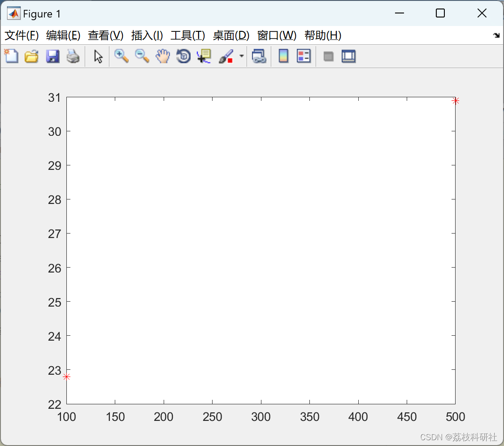Click the y-axis label 27
The height and width of the screenshot is (446, 504).
(54, 234)
